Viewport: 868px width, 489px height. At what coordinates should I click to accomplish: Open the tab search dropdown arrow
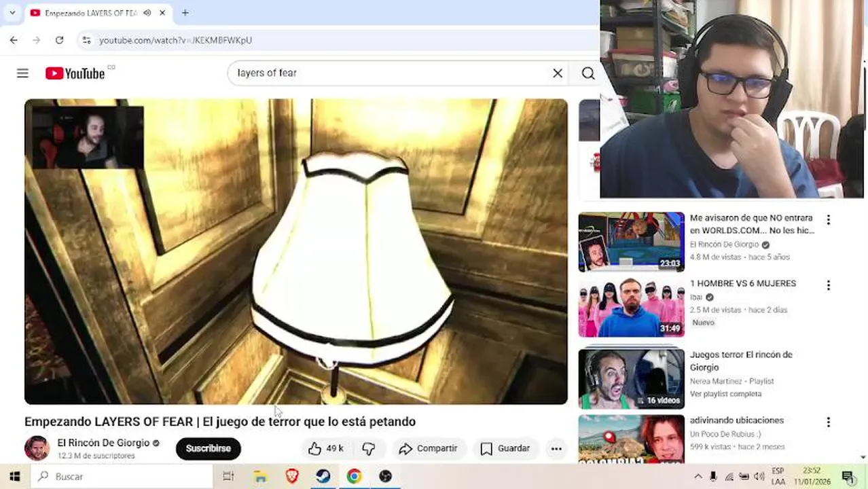point(12,13)
